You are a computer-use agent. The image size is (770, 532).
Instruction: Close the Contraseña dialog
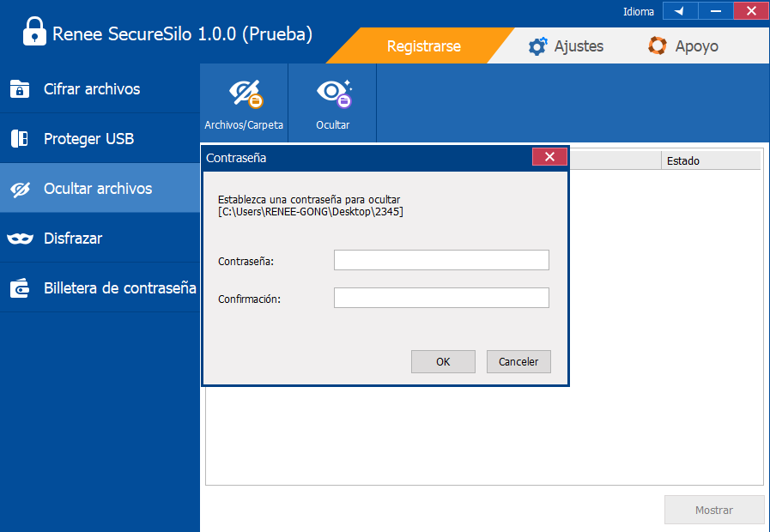point(549,156)
